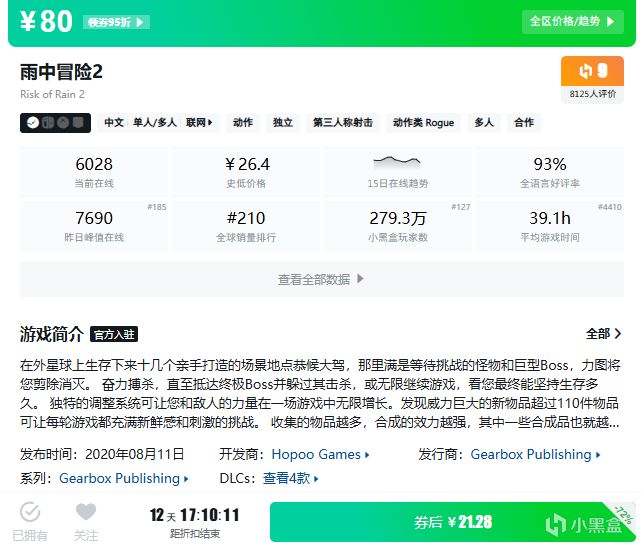The image size is (641, 550).
Task: Select the Nintendo Switch platform icon
Action: pos(48,122)
